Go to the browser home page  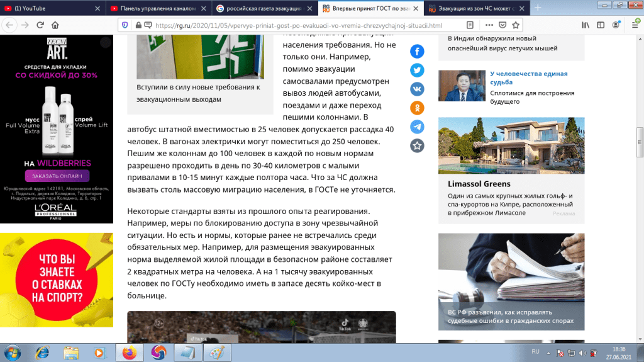(x=55, y=25)
